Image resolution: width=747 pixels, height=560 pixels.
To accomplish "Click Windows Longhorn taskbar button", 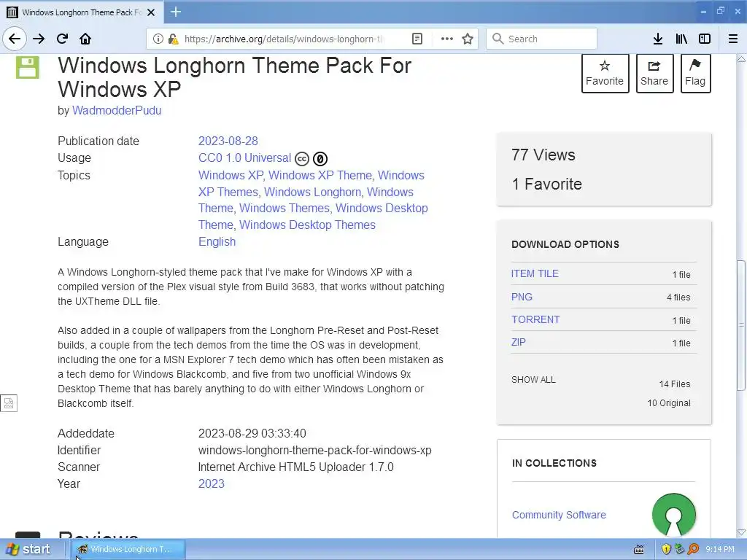I will (128, 549).
